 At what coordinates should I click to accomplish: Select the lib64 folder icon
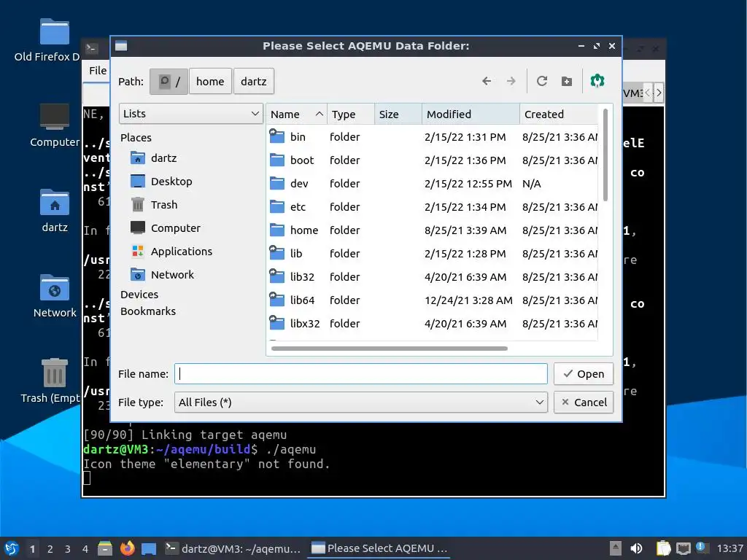click(276, 300)
